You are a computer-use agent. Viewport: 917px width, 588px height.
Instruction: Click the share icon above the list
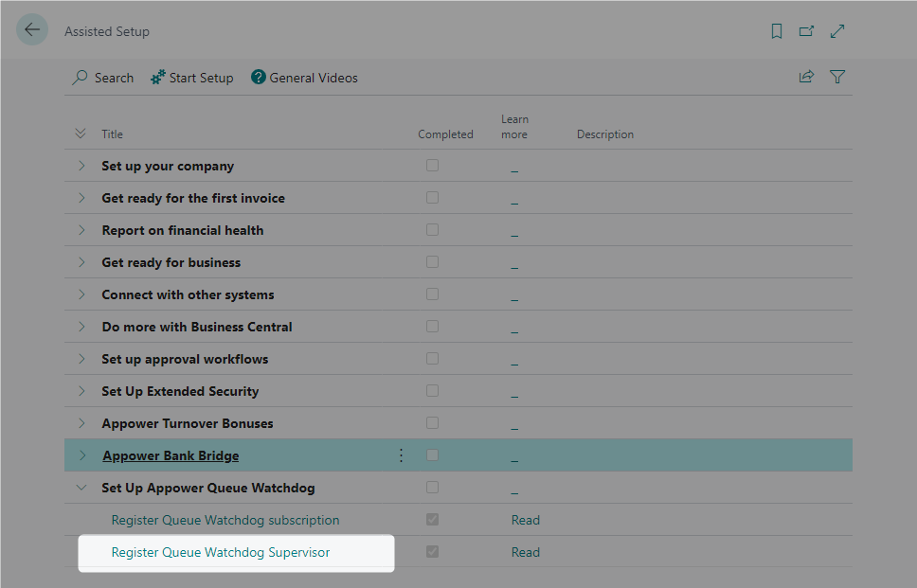click(x=806, y=77)
